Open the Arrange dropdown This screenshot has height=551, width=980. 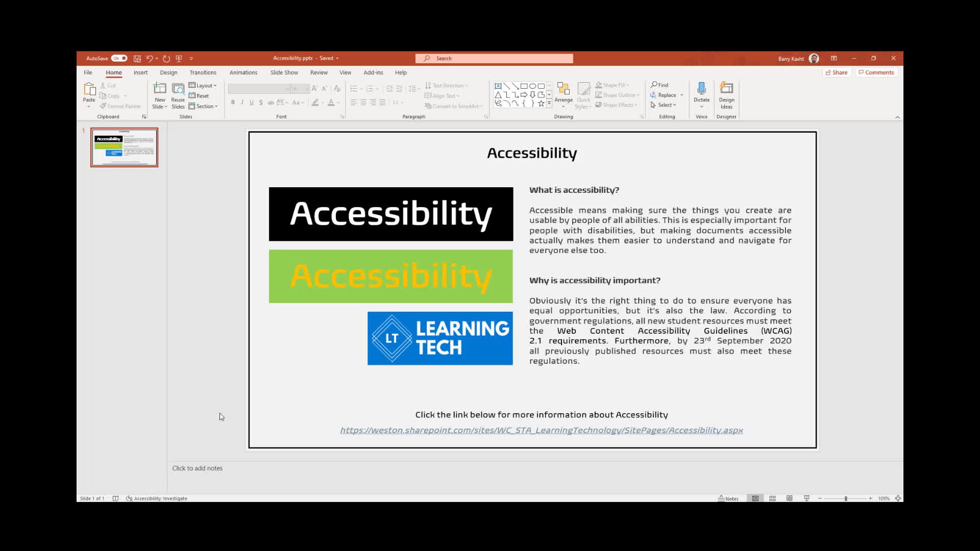563,95
